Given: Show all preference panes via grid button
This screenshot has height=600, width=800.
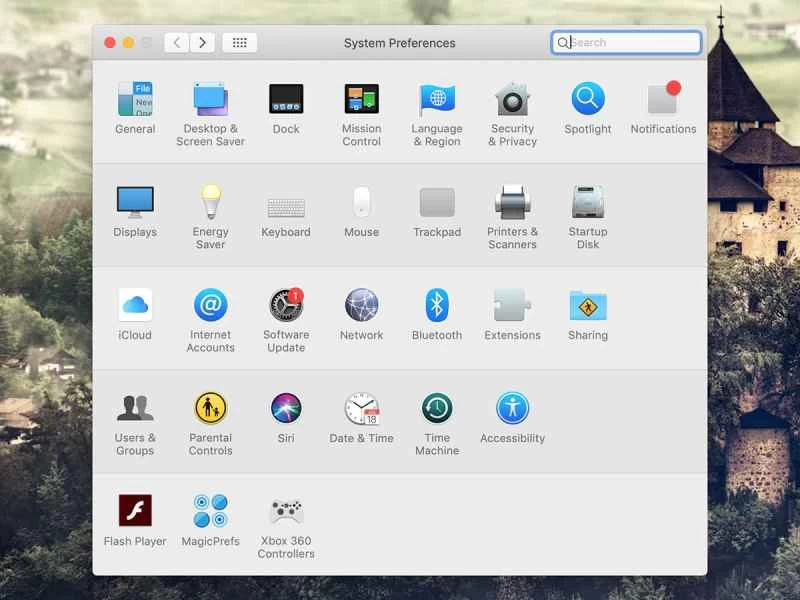Looking at the screenshot, I should [x=239, y=43].
